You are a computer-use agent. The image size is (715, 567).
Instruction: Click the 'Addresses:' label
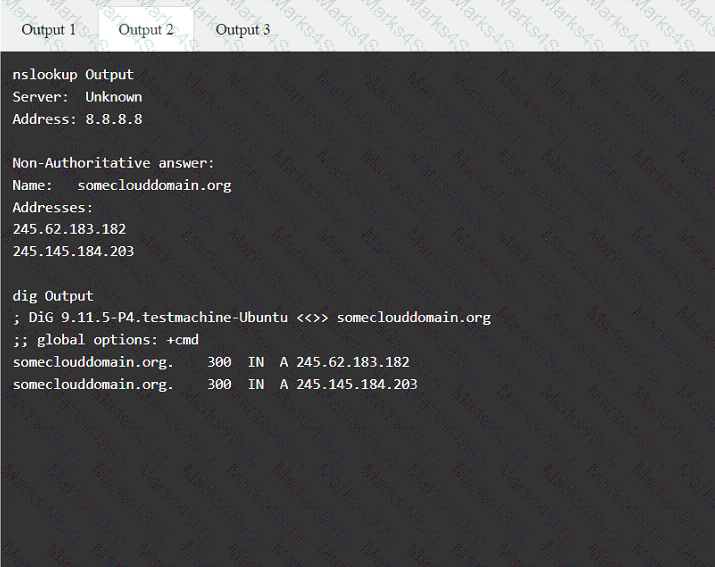[53, 207]
